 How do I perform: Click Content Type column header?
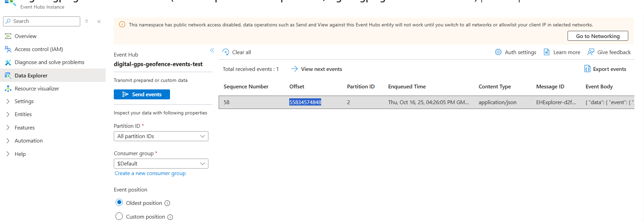tap(495, 87)
